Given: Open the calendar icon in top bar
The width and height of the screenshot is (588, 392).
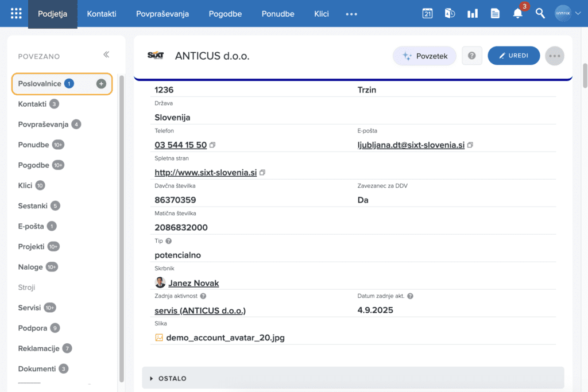Looking at the screenshot, I should (x=427, y=14).
